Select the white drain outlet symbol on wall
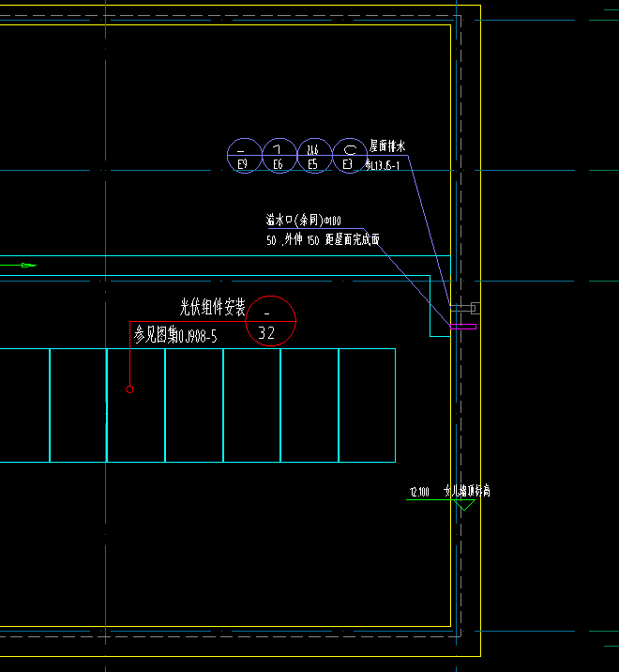 (463, 308)
